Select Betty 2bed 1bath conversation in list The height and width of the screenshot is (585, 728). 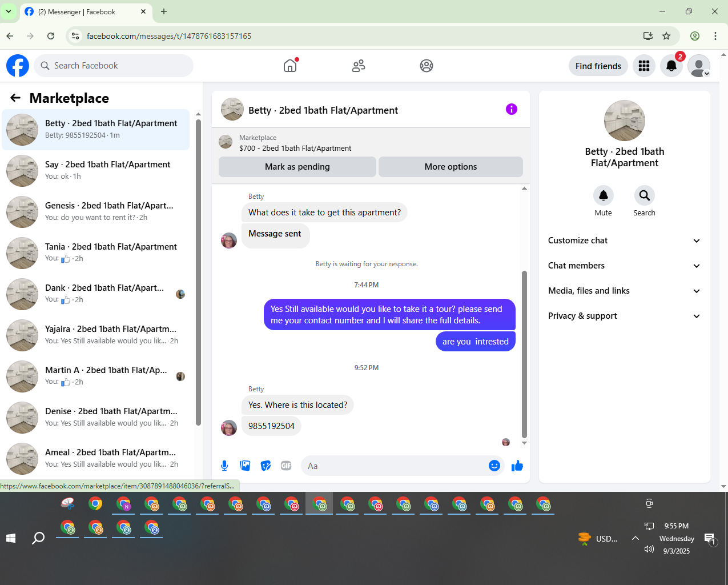(x=96, y=130)
